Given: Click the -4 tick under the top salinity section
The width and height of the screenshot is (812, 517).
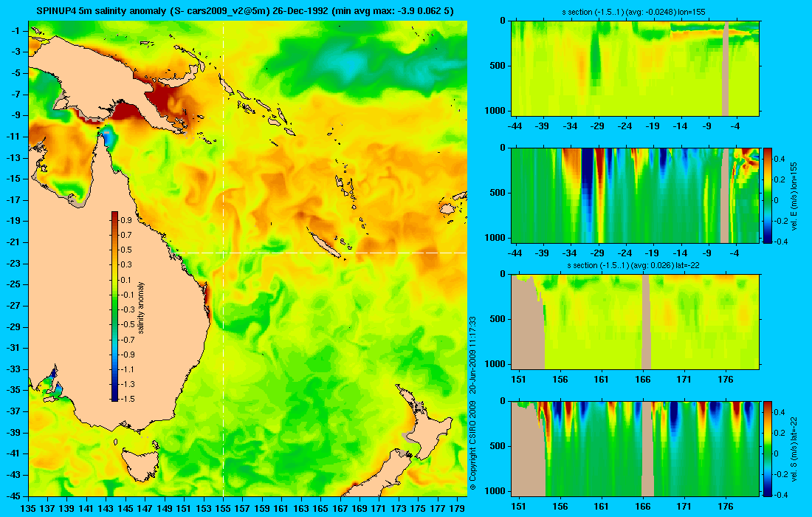Looking at the screenshot, I should click(734, 126).
